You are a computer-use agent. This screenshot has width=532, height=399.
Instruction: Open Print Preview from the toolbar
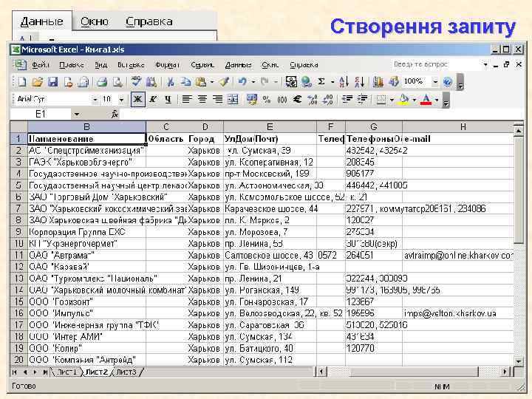pos(117,82)
